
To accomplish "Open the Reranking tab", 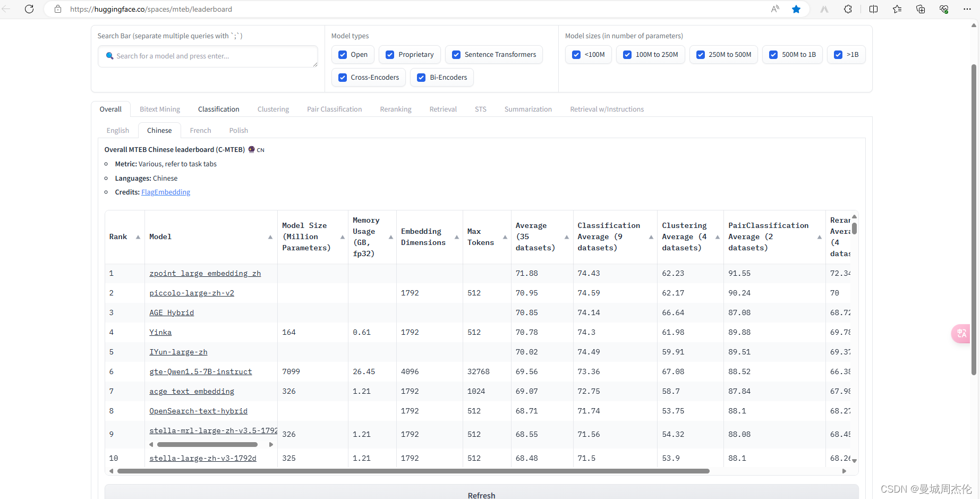I will click(396, 109).
